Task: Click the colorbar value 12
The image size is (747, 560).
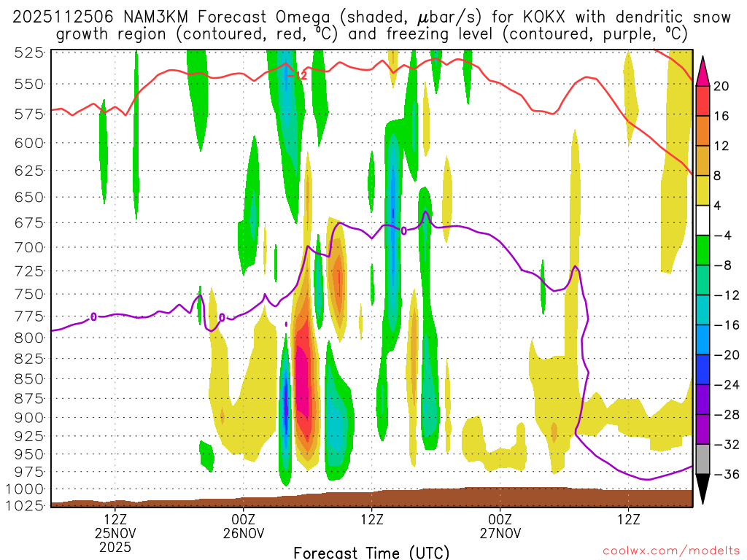Action: [x=721, y=146]
